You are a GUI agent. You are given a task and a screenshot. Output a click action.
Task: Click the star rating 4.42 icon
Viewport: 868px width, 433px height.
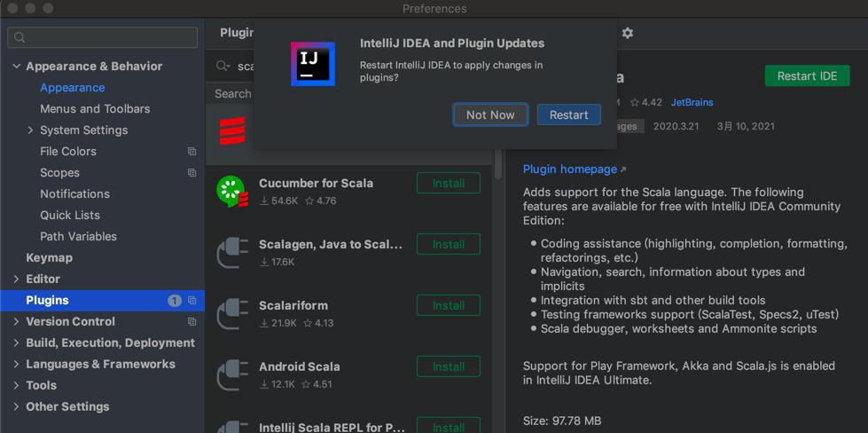click(635, 102)
